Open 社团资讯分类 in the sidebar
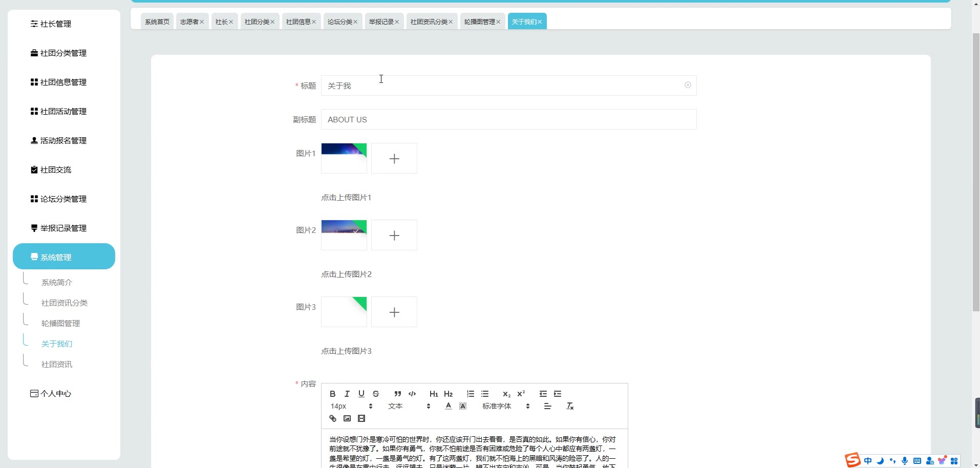The height and width of the screenshot is (468, 980). coord(65,303)
